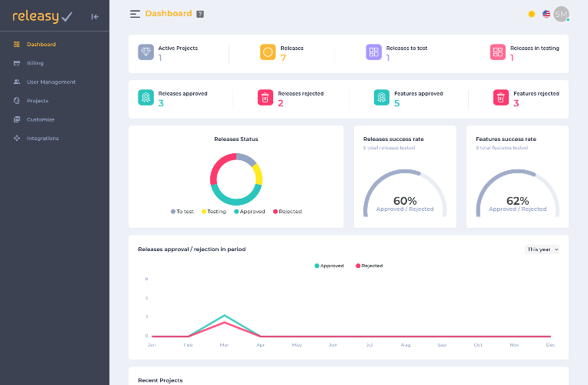Click the Active Projects diamond icon
The image size is (588, 385).
click(x=146, y=52)
